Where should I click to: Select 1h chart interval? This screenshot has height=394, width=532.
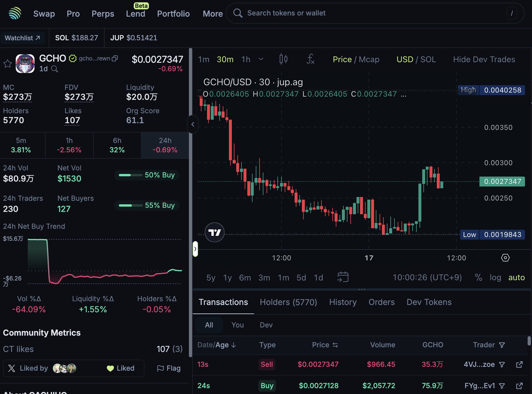(246, 59)
